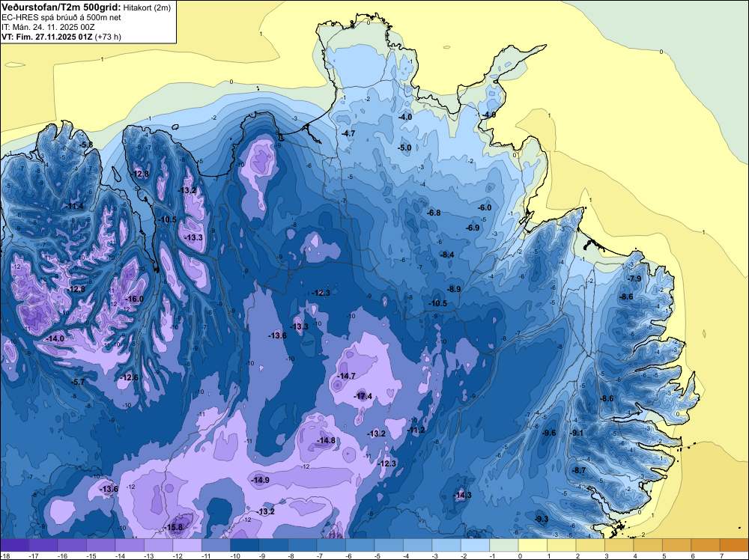
Task: Pick the legend block between -10 and -9
Action: coord(245,545)
